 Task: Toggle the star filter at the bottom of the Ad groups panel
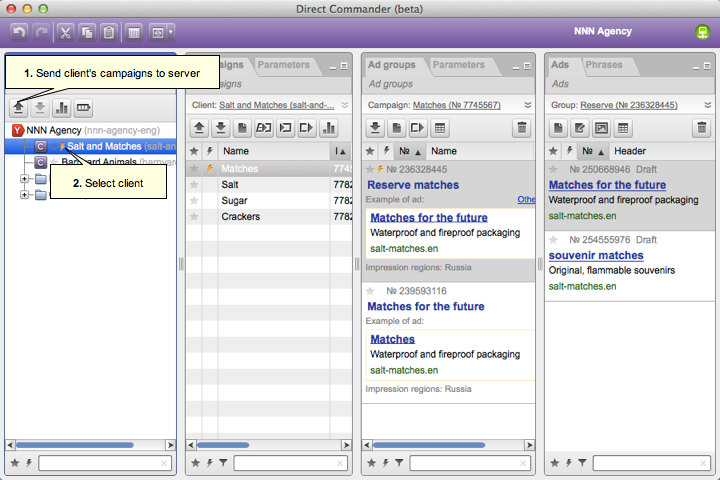tap(371, 463)
